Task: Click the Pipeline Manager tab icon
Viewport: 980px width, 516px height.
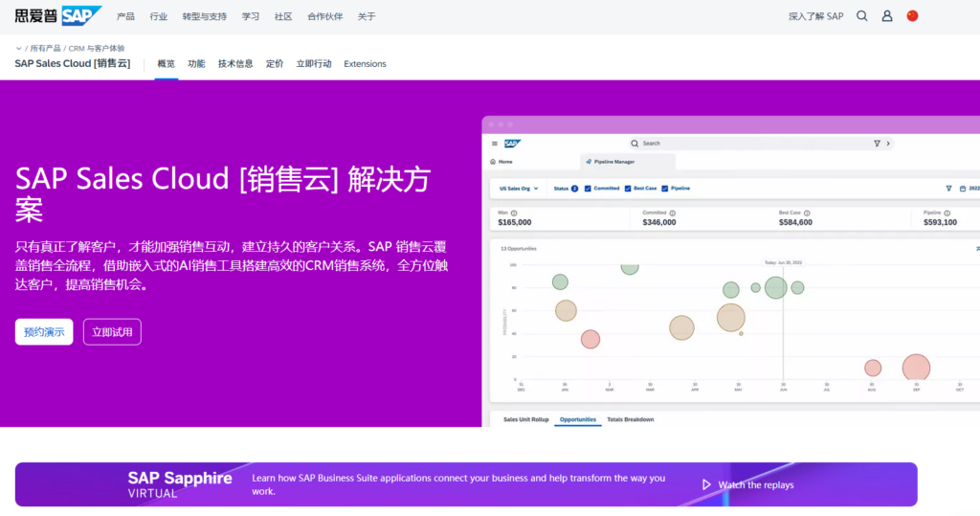Action: [x=589, y=162]
